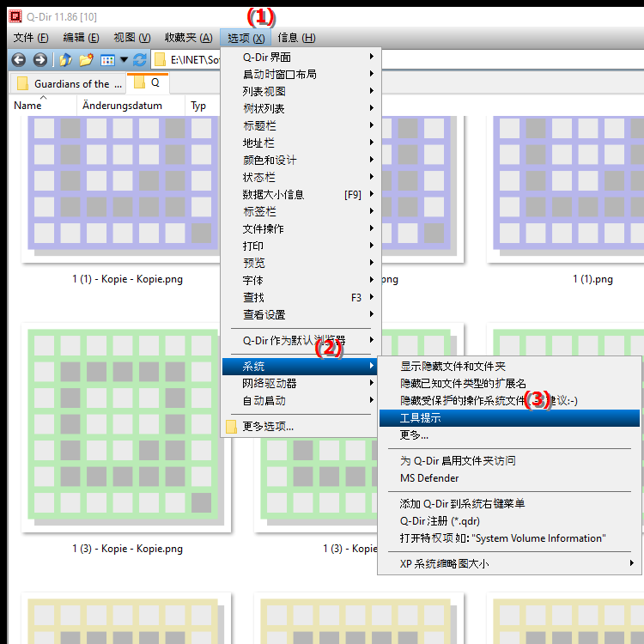Open the 查看设置 submenu

[x=301, y=314]
